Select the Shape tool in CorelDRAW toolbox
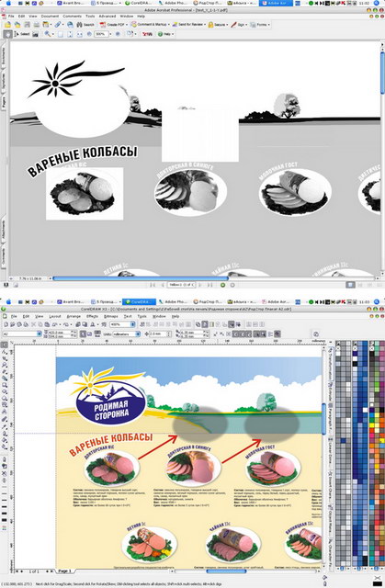Viewport: 385px width, 588px height. click(5, 352)
